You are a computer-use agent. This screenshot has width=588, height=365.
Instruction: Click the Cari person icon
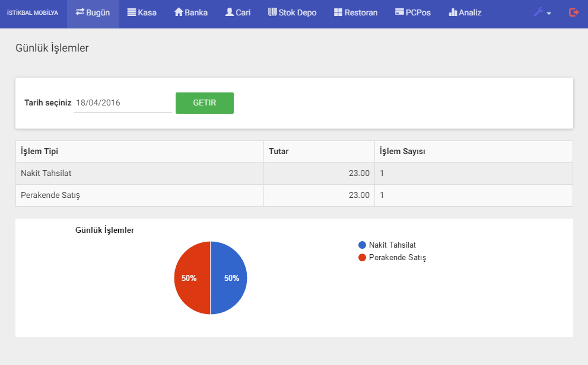tap(230, 12)
